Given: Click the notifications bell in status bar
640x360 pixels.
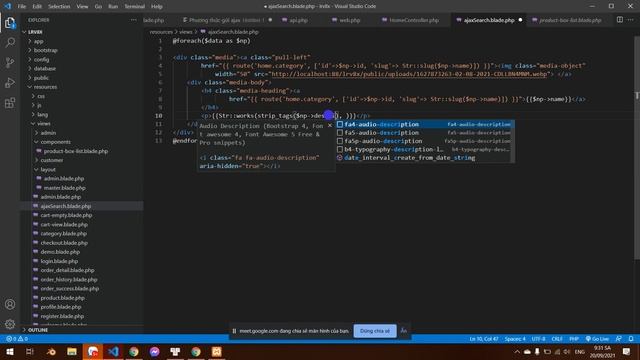Looking at the screenshot, I should click(x=631, y=339).
